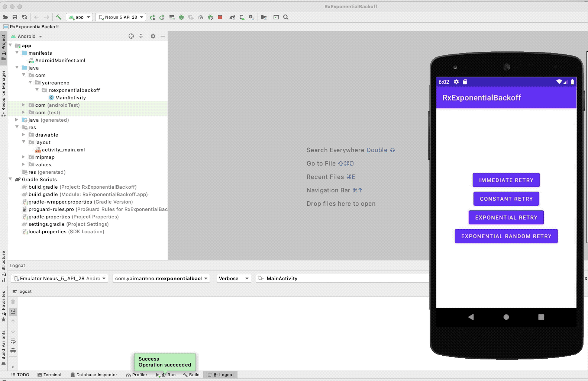Toggle Scroll to the End in logcat
Screen dimensions: 588x381
13,312
